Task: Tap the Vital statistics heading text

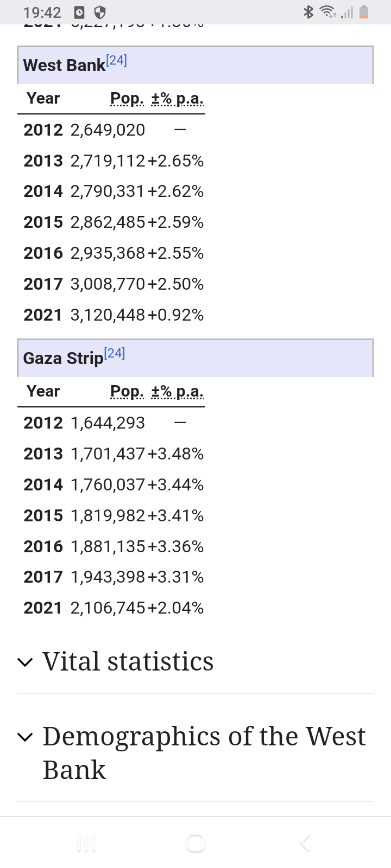Action: (x=128, y=662)
